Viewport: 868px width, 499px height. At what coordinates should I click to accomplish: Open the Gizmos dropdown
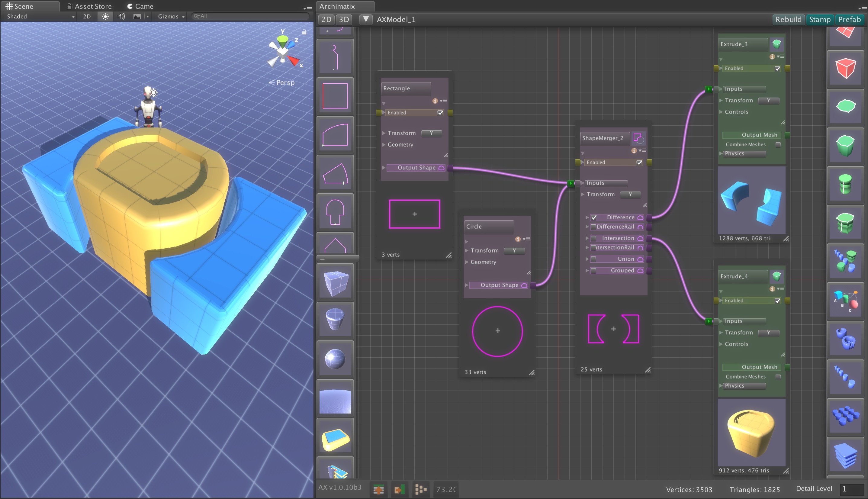click(171, 16)
